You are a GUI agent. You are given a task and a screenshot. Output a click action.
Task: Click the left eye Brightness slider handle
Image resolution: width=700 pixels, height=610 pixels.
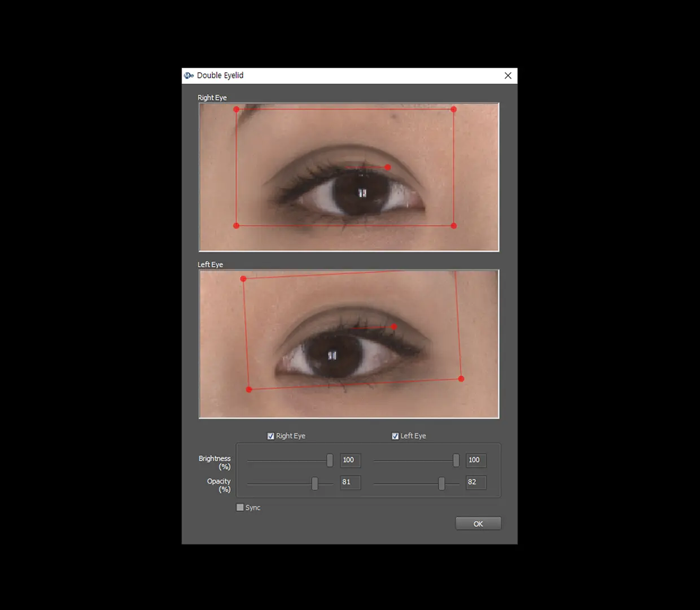point(456,460)
